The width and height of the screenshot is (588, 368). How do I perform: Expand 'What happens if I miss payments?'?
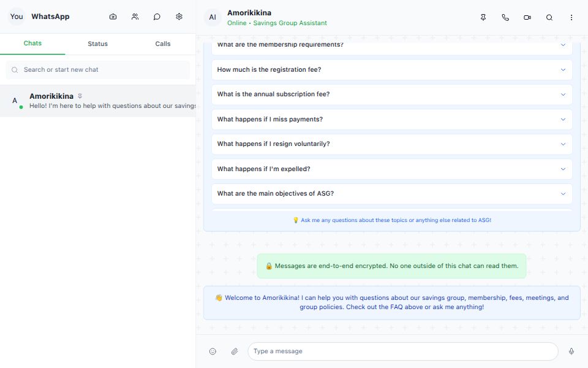pos(391,119)
